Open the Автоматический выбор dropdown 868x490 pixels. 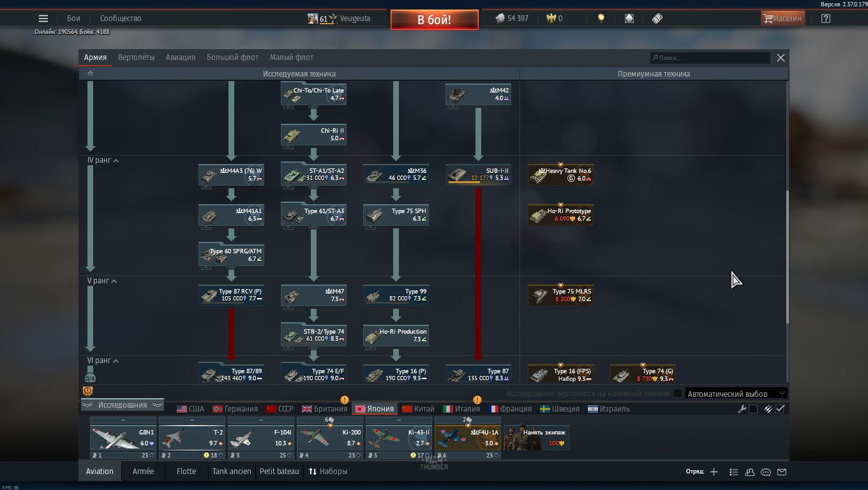736,394
